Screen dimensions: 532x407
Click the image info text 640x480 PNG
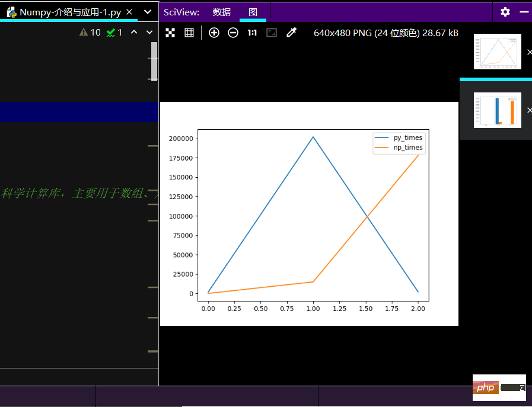(386, 33)
